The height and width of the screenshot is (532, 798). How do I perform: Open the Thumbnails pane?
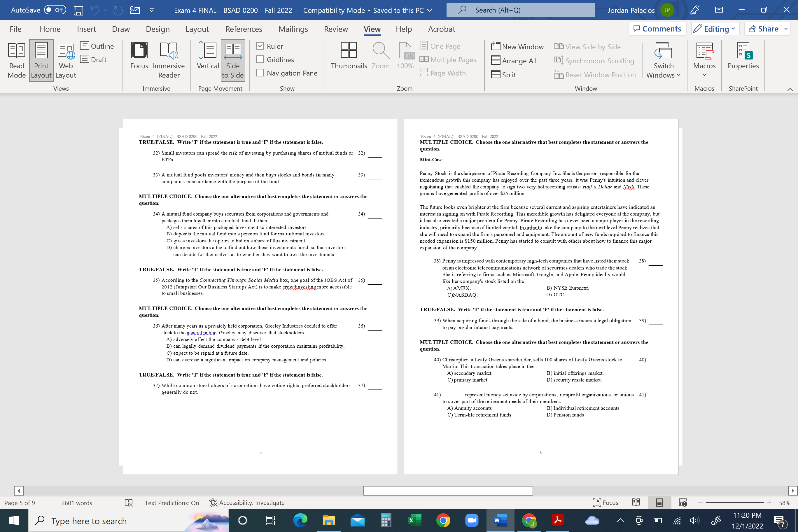tap(349, 56)
